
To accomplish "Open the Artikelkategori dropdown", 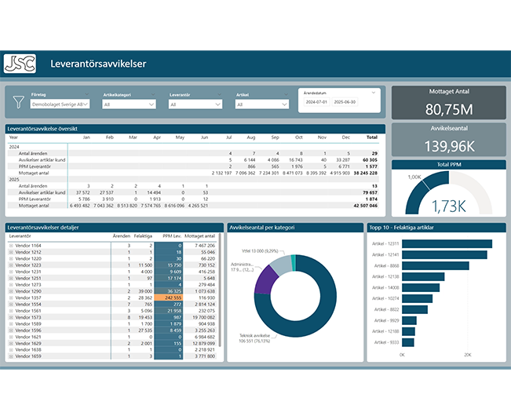I will click(x=129, y=104).
